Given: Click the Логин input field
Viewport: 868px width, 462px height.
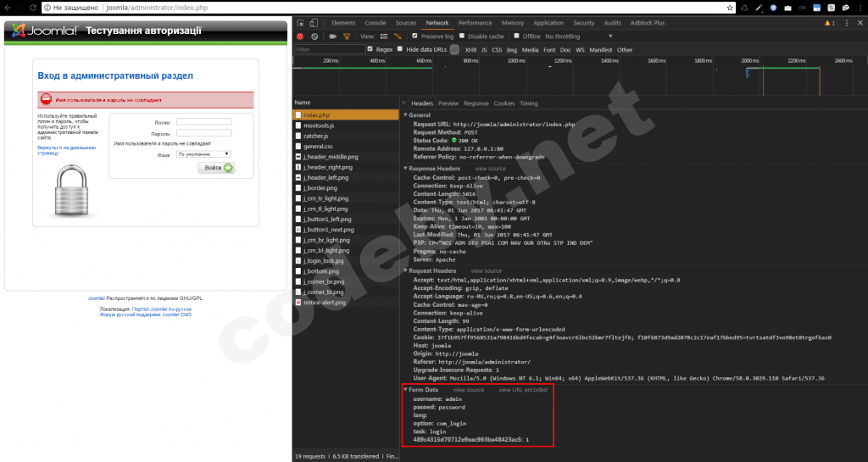Looking at the screenshot, I should click(203, 122).
